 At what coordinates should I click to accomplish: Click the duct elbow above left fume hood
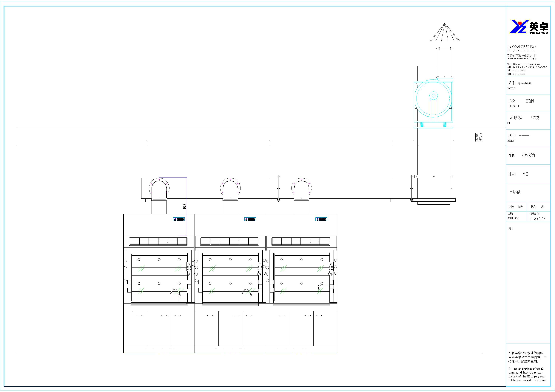tap(159, 188)
